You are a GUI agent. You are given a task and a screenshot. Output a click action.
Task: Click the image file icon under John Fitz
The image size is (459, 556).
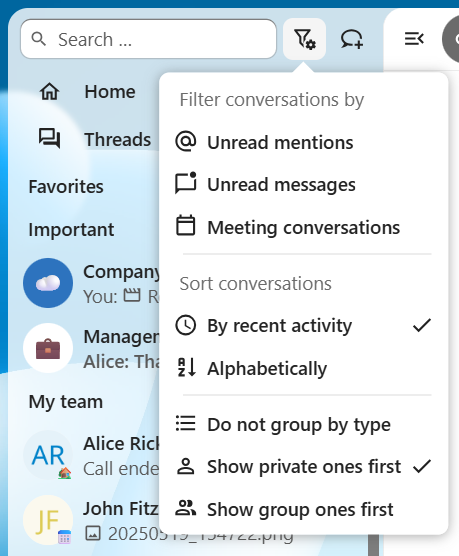coord(93,533)
